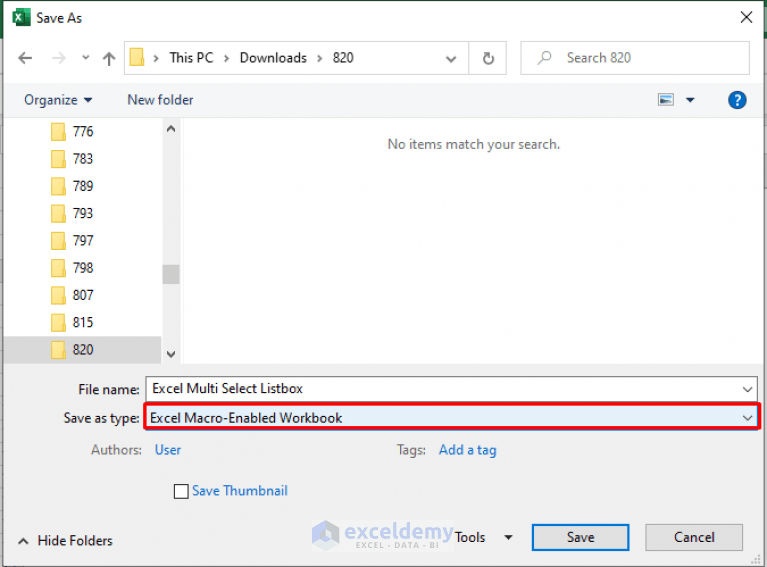Screen dimensions: 767x567
Task: Click the folder icon beside 776
Action: tap(58, 132)
